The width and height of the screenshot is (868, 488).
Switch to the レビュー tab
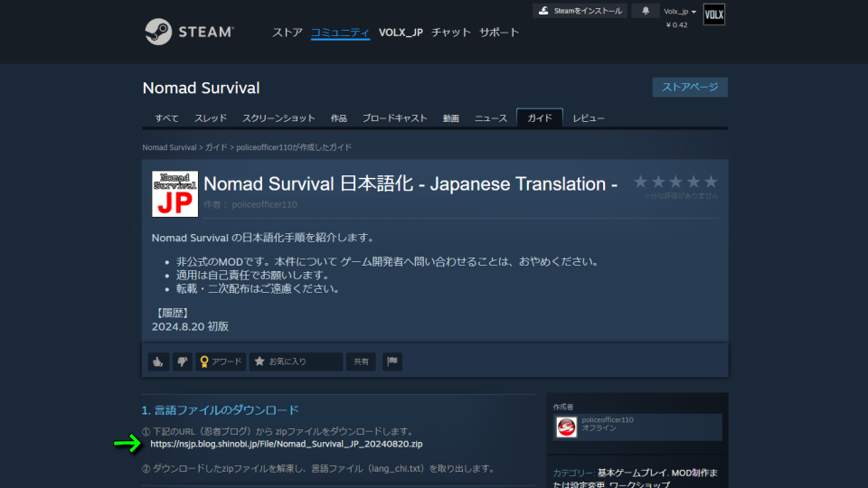tap(589, 117)
